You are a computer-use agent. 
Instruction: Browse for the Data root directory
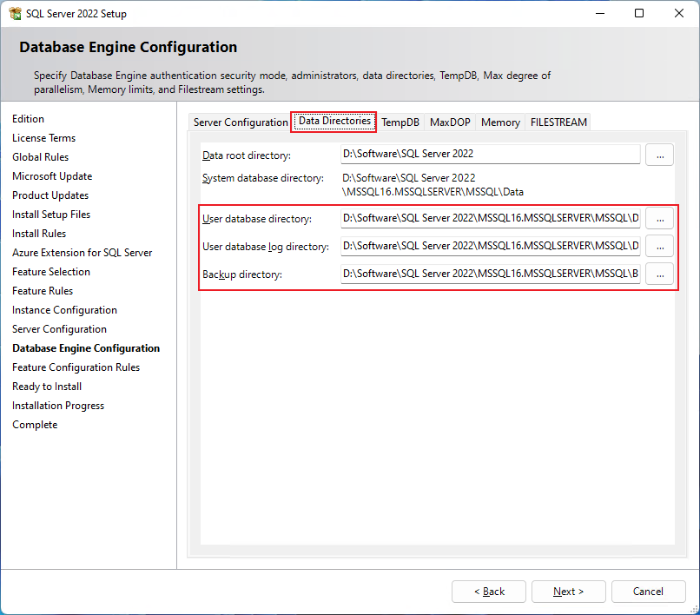tap(659, 155)
